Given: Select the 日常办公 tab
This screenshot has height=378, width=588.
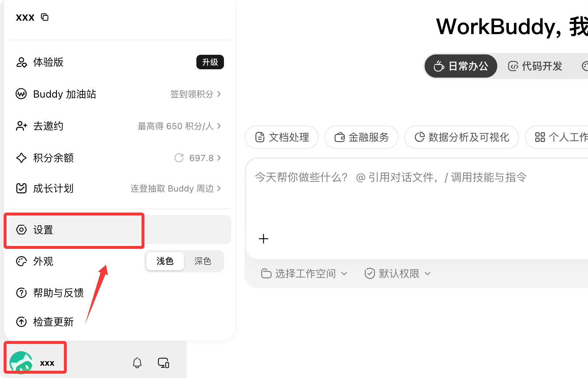Looking at the screenshot, I should tap(461, 66).
